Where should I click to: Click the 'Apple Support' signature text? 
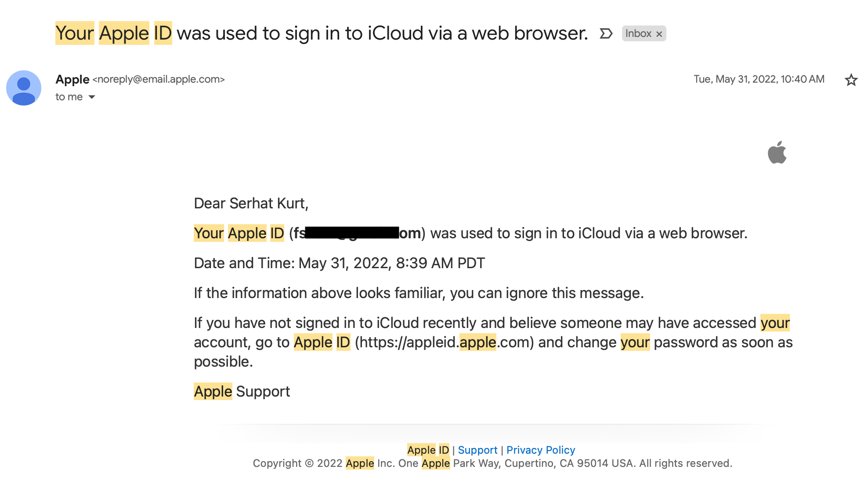coord(242,391)
